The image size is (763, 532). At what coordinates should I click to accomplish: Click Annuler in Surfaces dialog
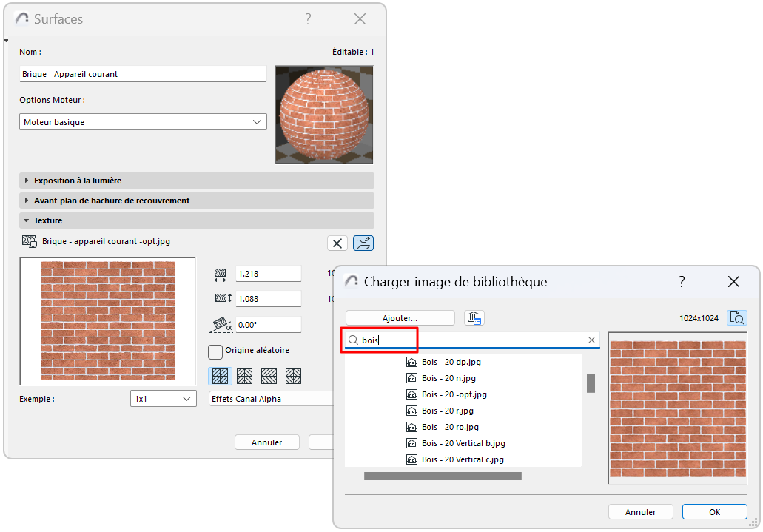[x=266, y=442]
